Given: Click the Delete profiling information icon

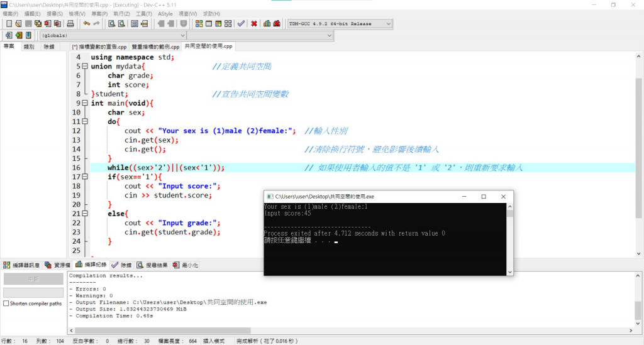Looking at the screenshot, I should (x=277, y=24).
